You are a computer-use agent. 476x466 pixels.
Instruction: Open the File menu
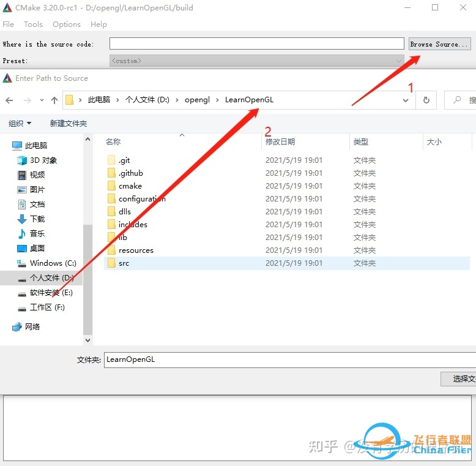[x=8, y=24]
